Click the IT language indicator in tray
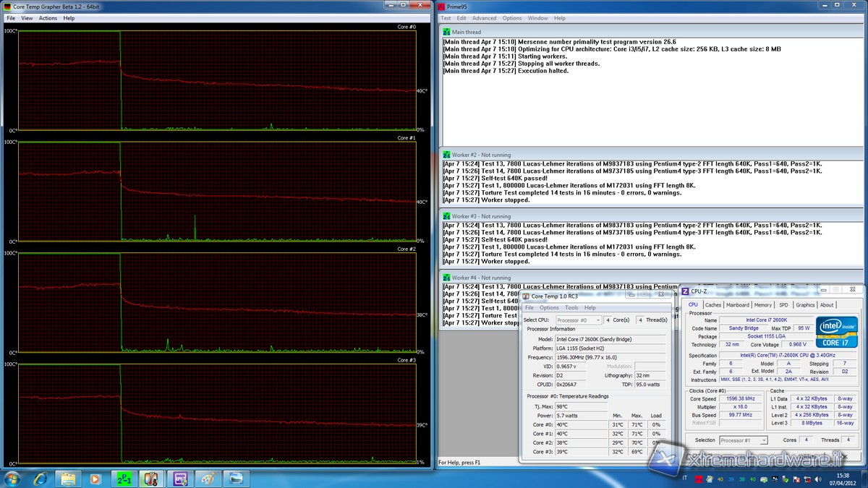Screen dimensions: 868x488 pos(684,479)
